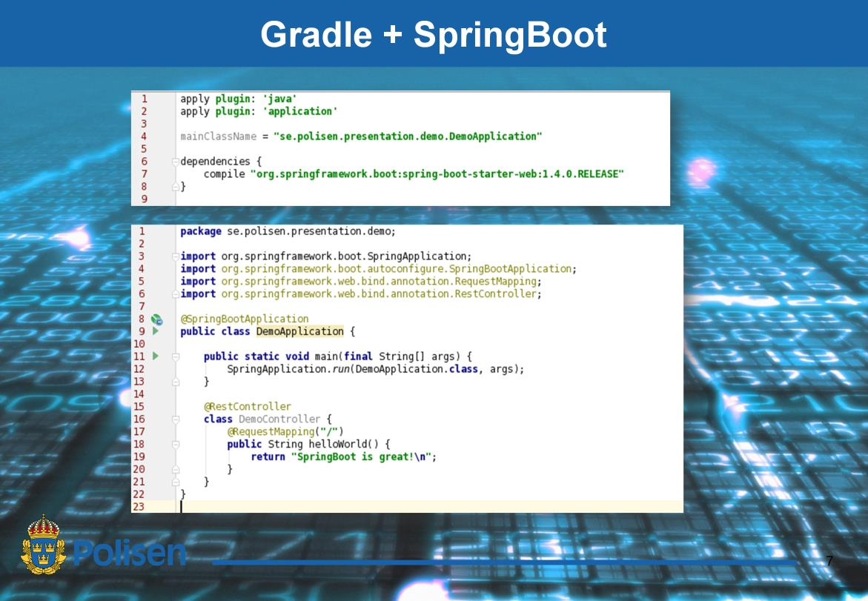Click the RestController import line
This screenshot has width=868, height=601.
pos(361,294)
